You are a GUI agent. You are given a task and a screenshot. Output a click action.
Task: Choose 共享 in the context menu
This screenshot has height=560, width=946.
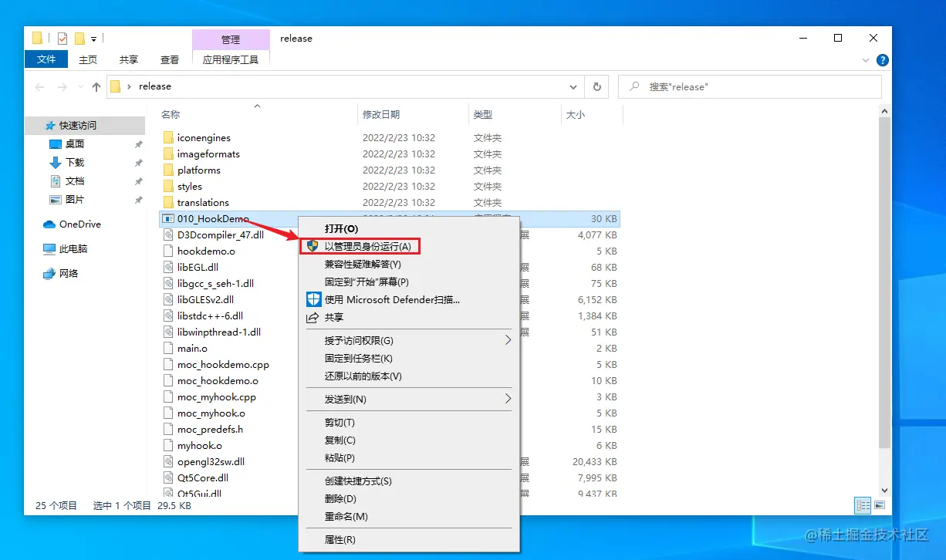(x=409, y=318)
